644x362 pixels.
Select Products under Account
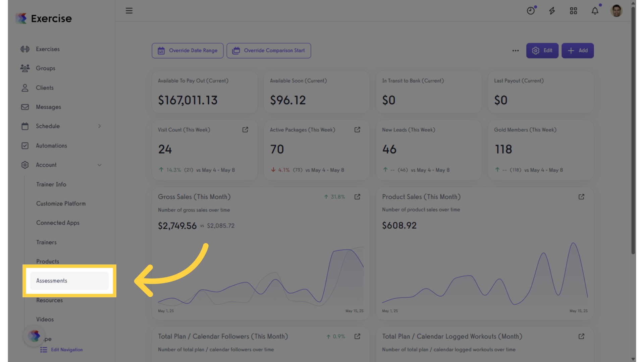point(48,261)
